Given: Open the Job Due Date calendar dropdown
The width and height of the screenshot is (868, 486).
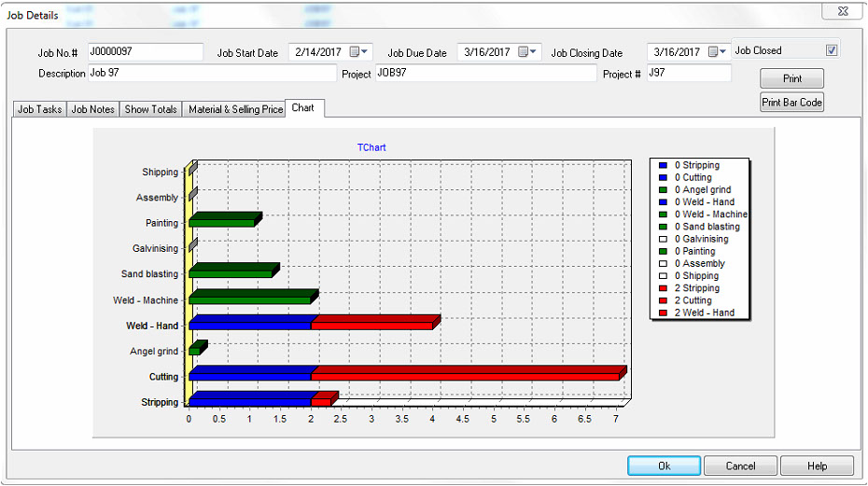Looking at the screenshot, I should click(528, 52).
